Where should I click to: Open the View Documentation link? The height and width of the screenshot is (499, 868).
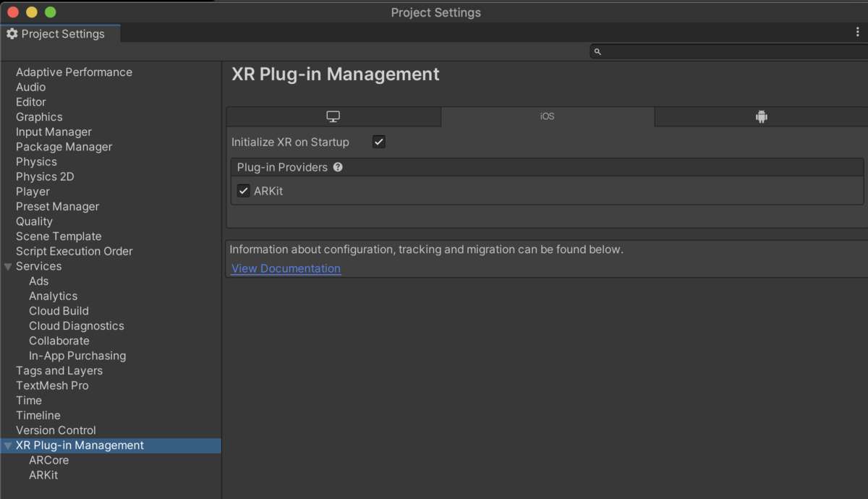[x=286, y=268]
